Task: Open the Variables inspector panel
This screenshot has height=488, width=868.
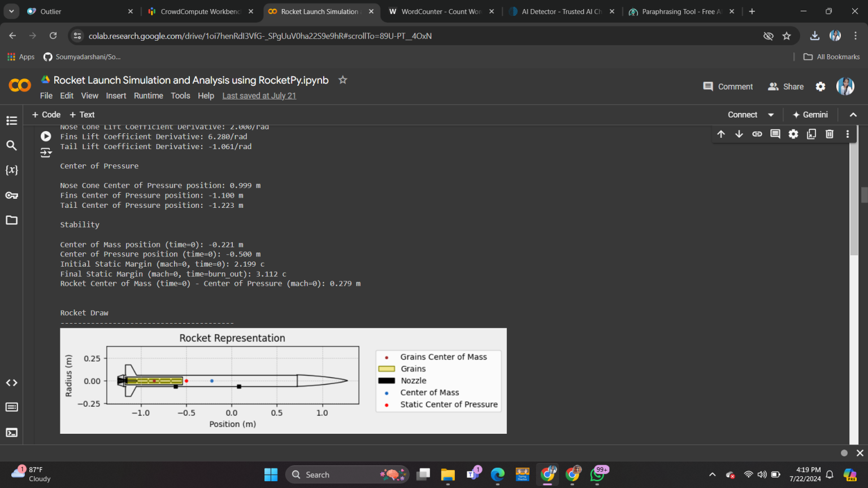Action: tap(11, 170)
